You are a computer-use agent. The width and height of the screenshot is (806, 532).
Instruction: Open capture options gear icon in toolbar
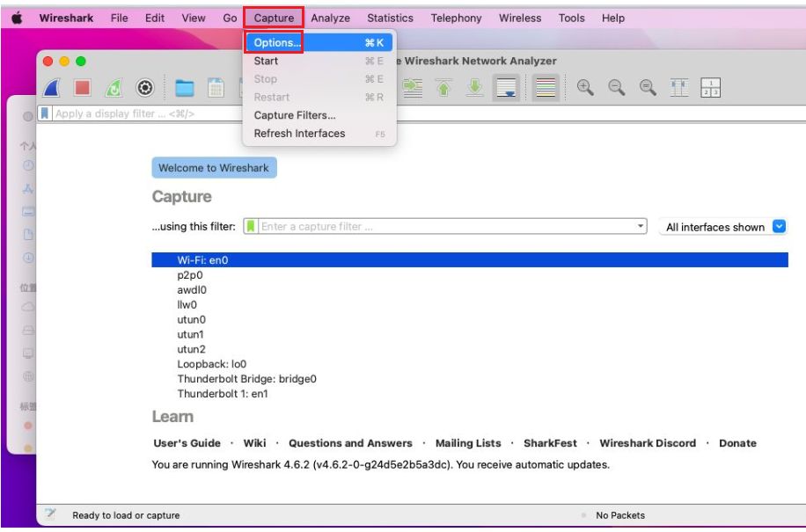145,87
